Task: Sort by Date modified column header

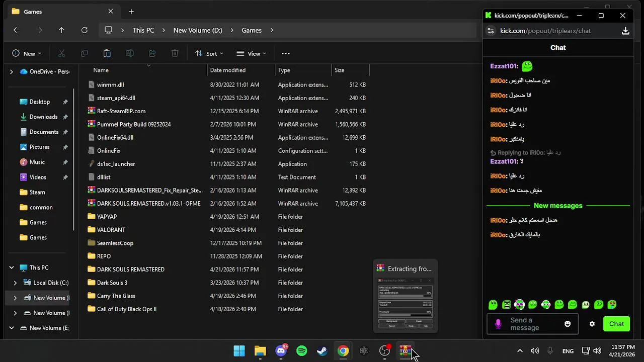Action: (228, 70)
